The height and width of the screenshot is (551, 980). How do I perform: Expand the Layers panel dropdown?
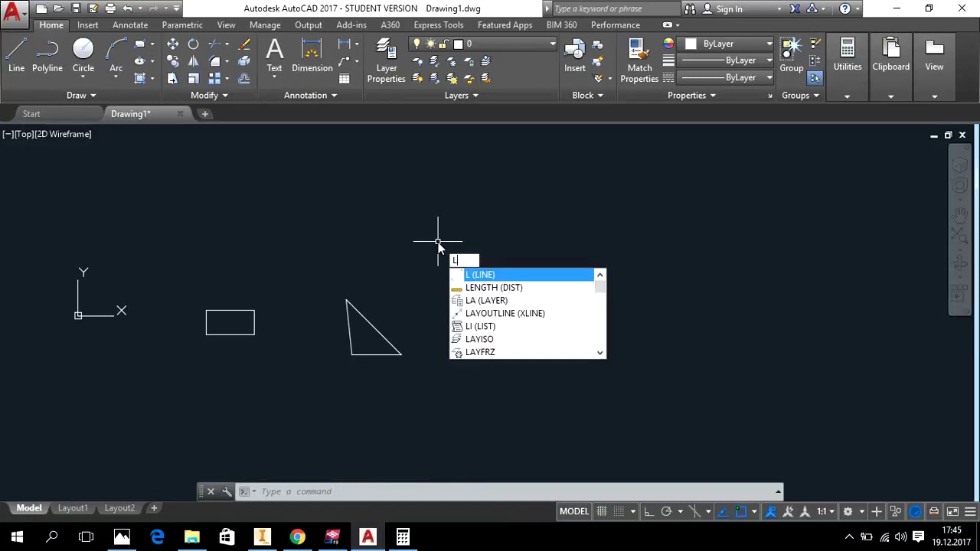pyautogui.click(x=462, y=96)
